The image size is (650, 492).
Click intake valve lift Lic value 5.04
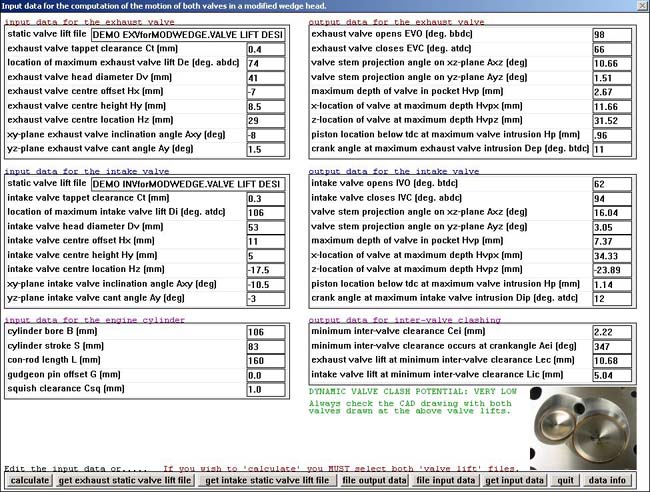612,375
